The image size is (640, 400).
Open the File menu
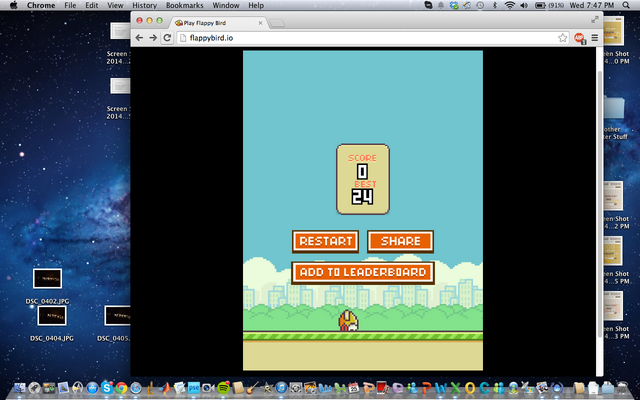coord(70,5)
